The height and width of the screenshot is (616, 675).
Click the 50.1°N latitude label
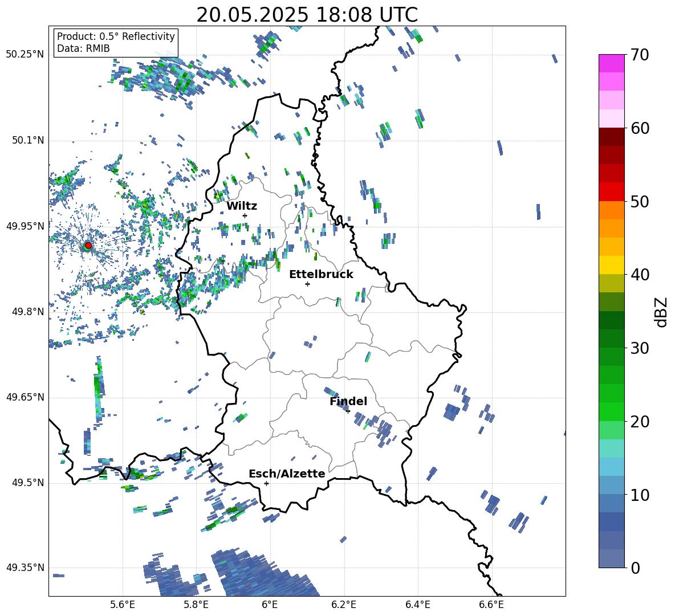tap(27, 140)
